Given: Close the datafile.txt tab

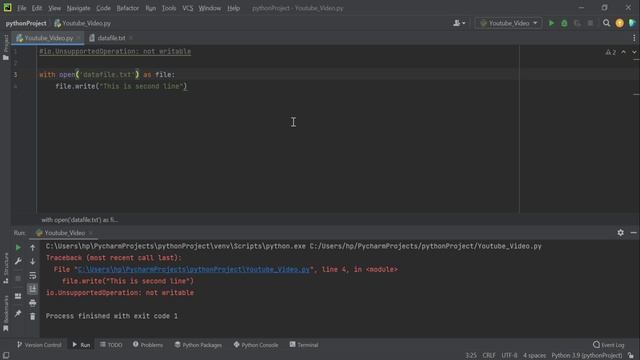Looking at the screenshot, I should pos(131,38).
